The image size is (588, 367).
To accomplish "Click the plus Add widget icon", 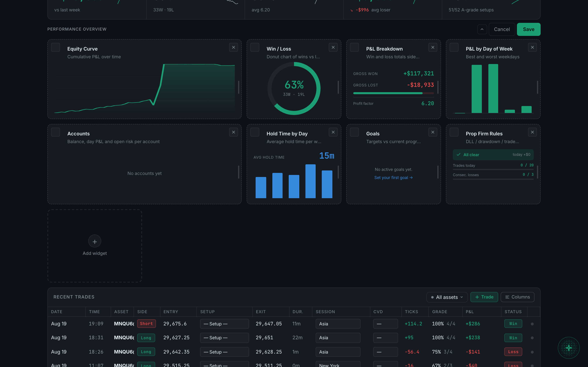I will (95, 241).
